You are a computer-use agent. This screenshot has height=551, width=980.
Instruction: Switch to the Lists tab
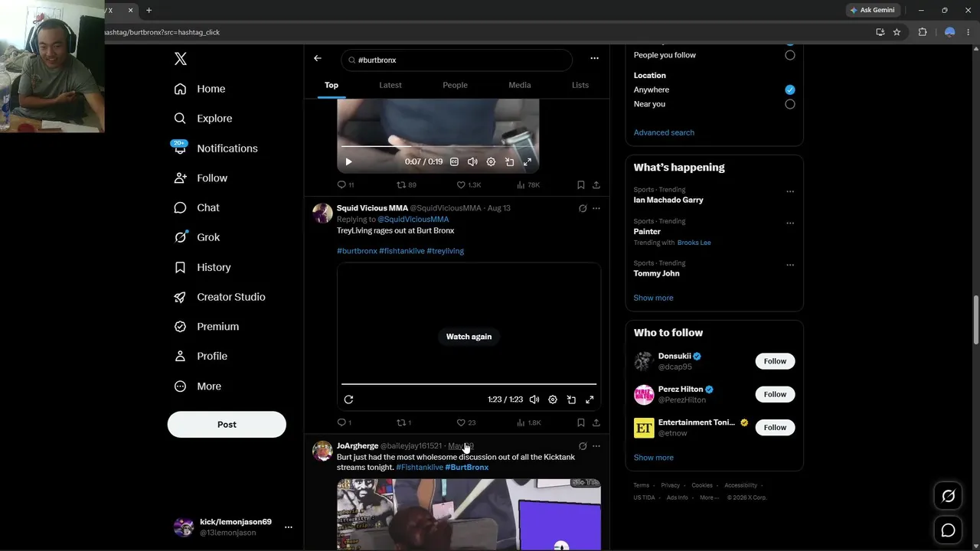580,85
